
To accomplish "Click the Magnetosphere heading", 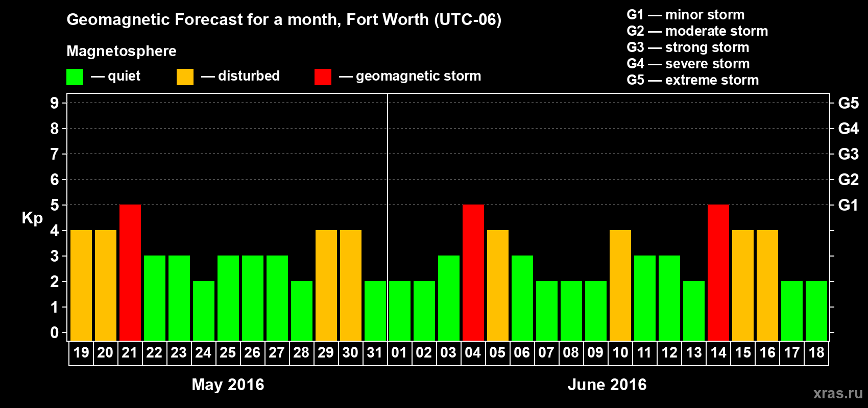I will click(x=122, y=52).
